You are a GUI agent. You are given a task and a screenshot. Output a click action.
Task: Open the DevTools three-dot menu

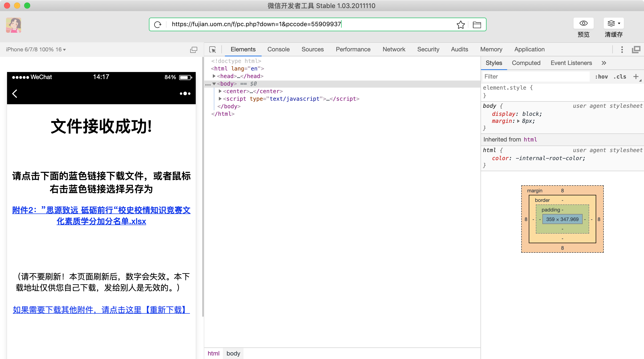[x=622, y=50]
